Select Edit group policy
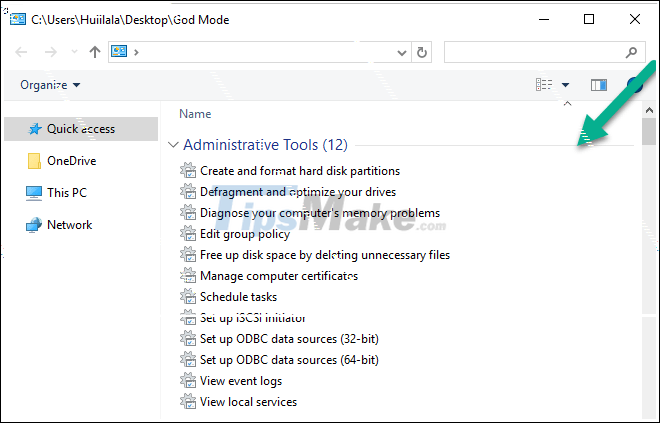Viewport: 660px width, 423px height. pos(245,234)
